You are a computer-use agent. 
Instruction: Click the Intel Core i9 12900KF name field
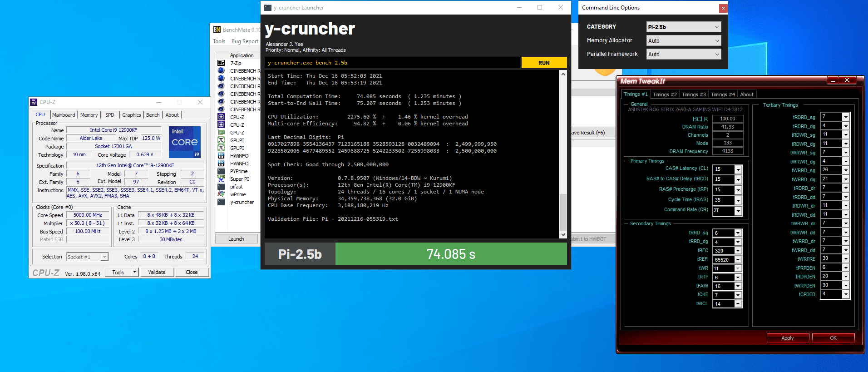[113, 130]
